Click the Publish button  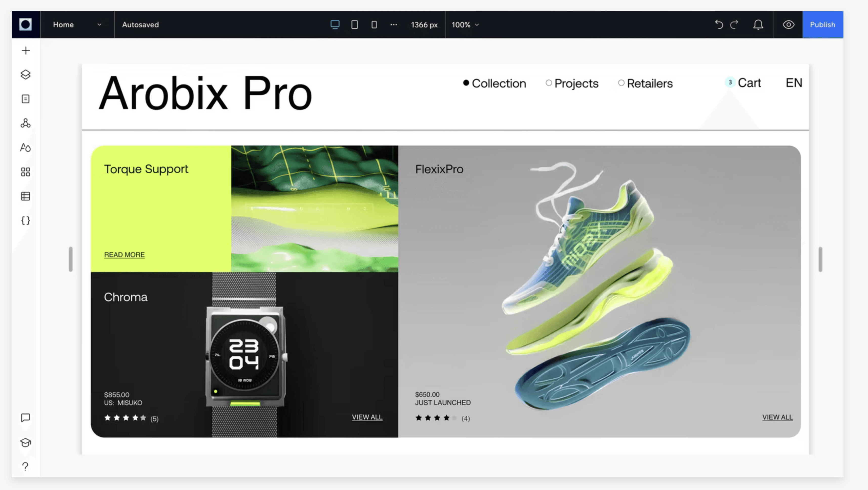822,25
